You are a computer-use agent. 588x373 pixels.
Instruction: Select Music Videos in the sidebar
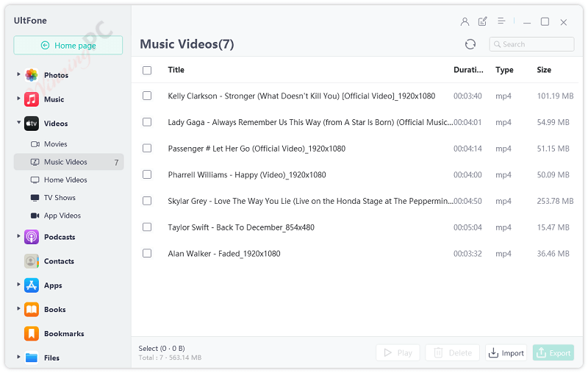[68, 162]
